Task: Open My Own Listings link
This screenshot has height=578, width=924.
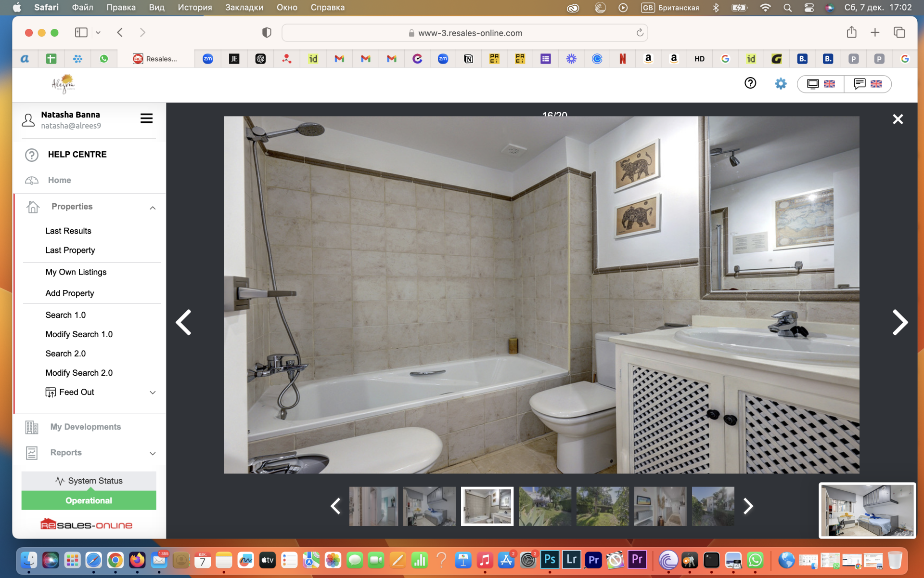Action: tap(76, 272)
